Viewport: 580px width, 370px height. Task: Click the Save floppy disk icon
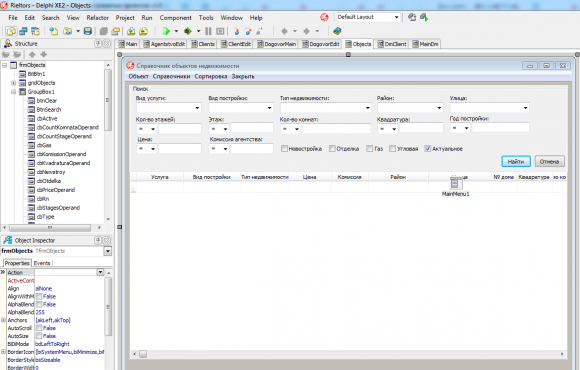(x=88, y=31)
